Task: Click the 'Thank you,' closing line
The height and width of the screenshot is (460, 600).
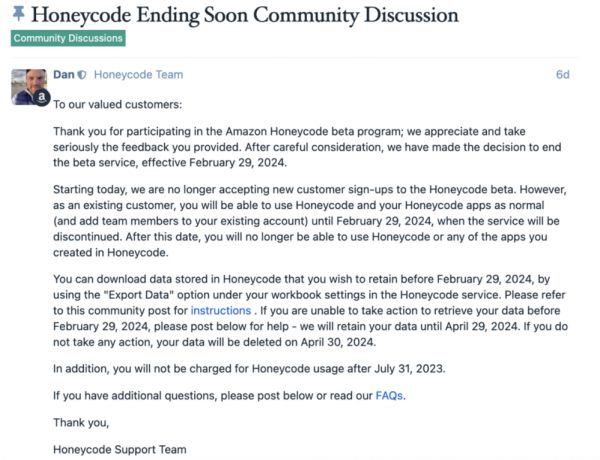Action: click(x=78, y=423)
